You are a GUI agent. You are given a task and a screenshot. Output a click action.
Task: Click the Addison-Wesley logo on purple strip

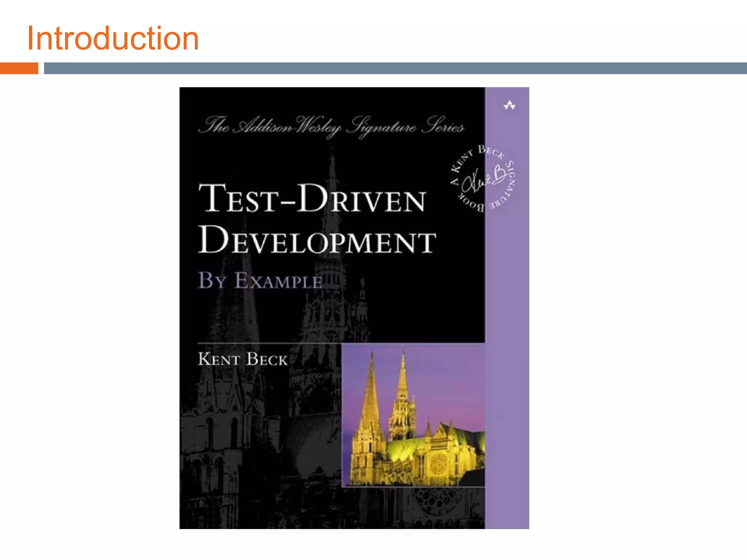(509, 106)
